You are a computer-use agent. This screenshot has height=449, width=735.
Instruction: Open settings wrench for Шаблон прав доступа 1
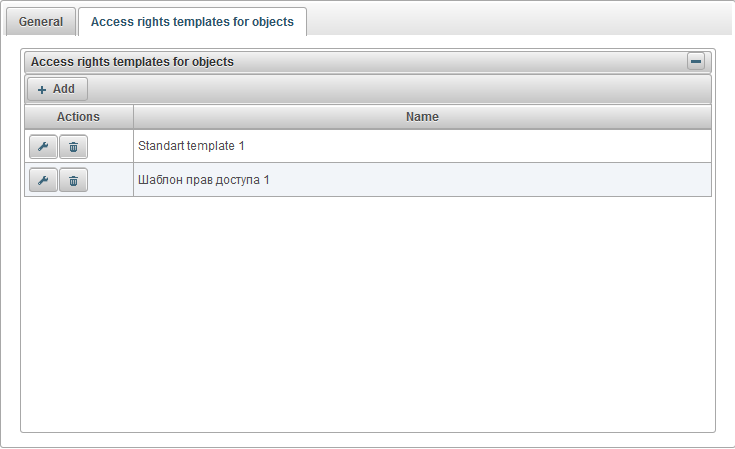point(43,180)
